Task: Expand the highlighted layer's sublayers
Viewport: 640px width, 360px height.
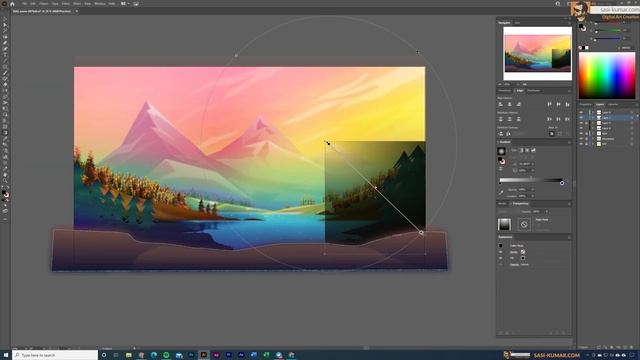Action: pos(593,118)
